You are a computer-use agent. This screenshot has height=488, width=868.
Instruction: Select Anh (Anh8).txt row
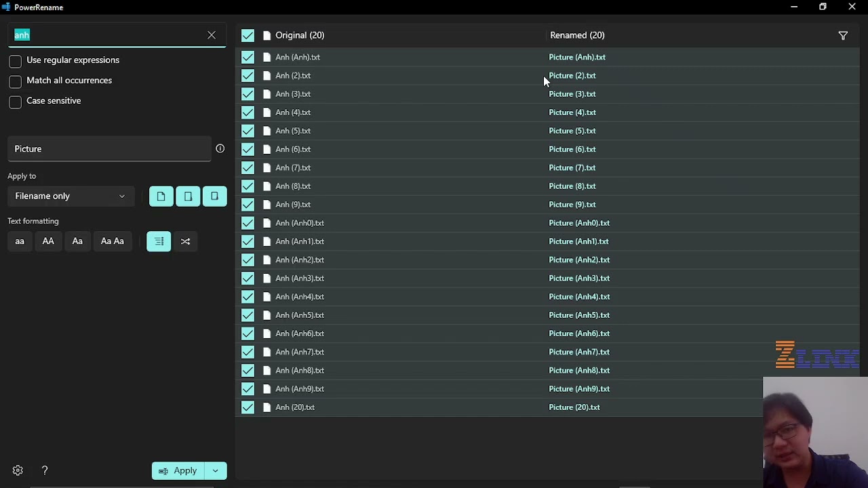547,371
